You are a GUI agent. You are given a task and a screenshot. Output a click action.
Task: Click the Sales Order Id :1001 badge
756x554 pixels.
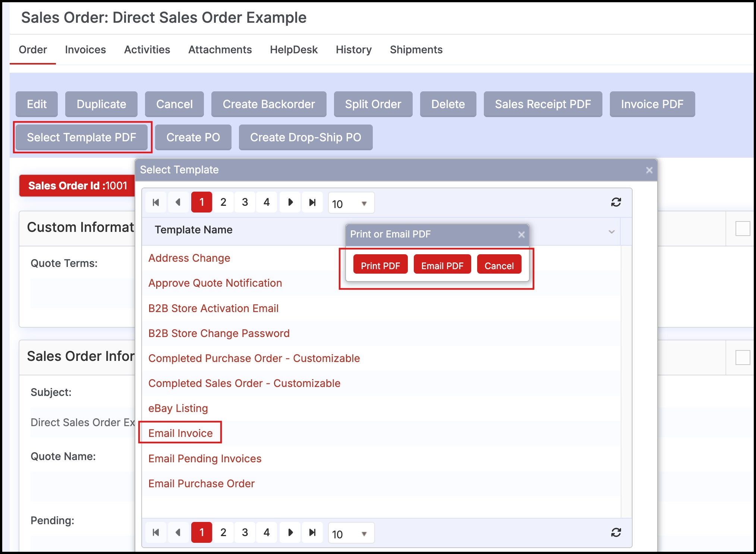point(78,186)
